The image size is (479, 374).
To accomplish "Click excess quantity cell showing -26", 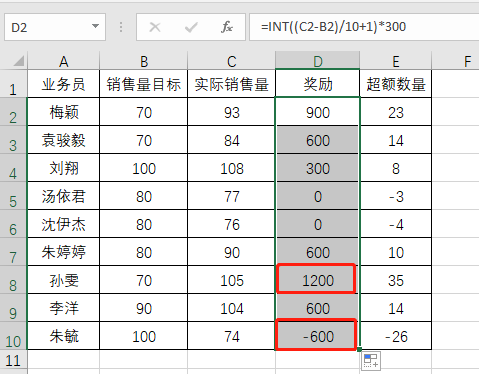I will click(396, 336).
